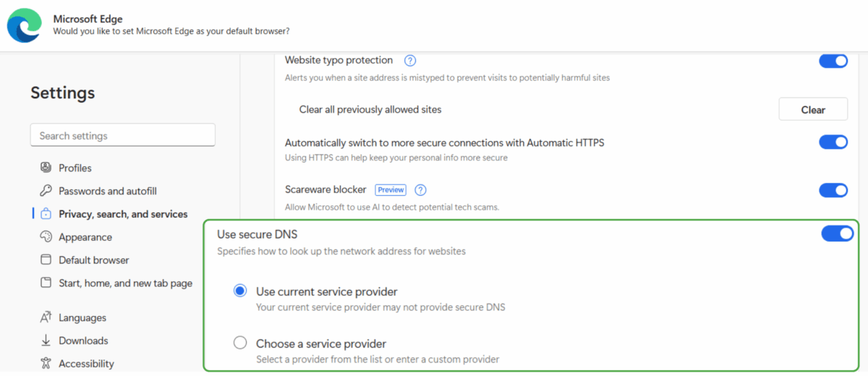The width and height of the screenshot is (868, 376).
Task: Click the 'Microsoft Edge' title text
Action: [x=88, y=19]
